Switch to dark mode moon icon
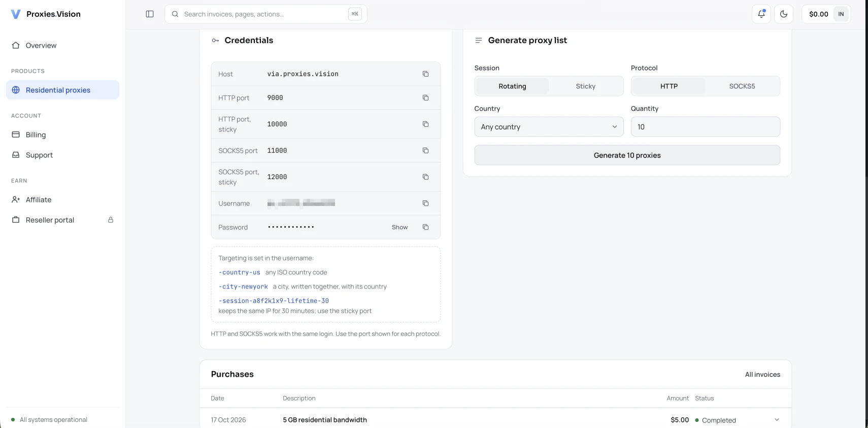 (784, 14)
